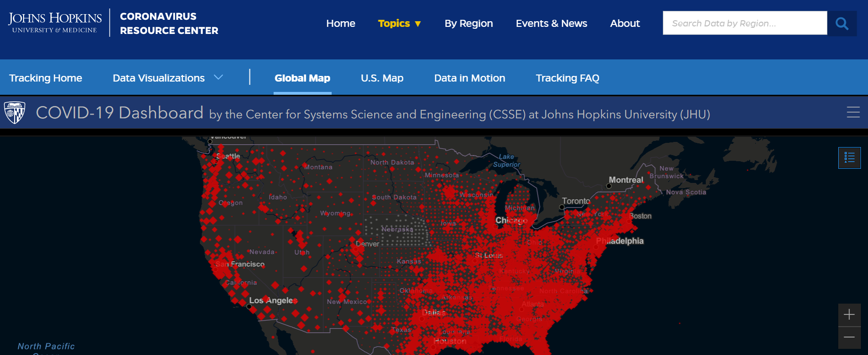The height and width of the screenshot is (355, 868).
Task: Open the By Region menu
Action: tap(468, 24)
